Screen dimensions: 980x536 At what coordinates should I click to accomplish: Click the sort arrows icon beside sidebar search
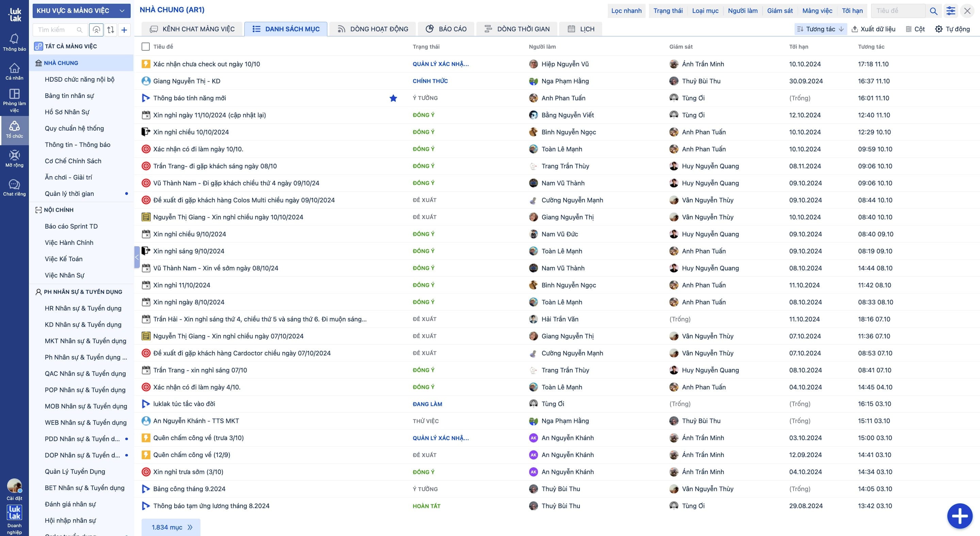111,30
